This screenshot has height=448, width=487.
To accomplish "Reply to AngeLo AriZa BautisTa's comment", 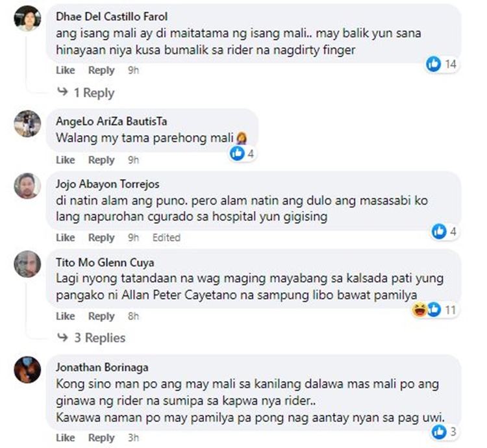I will [x=101, y=160].
